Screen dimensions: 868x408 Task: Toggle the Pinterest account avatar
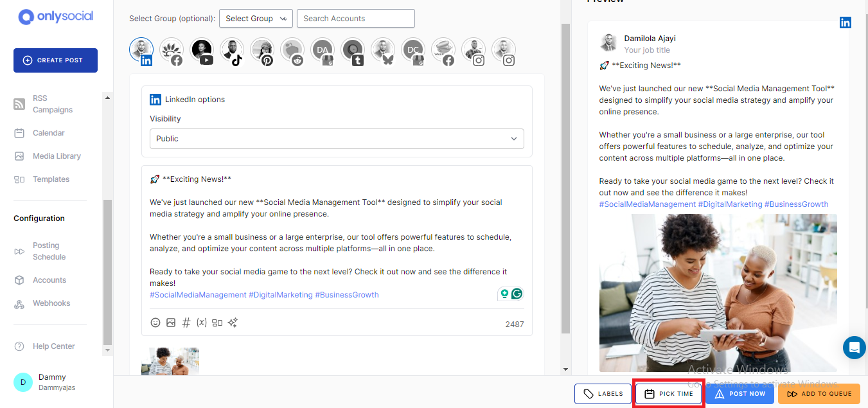(x=262, y=50)
